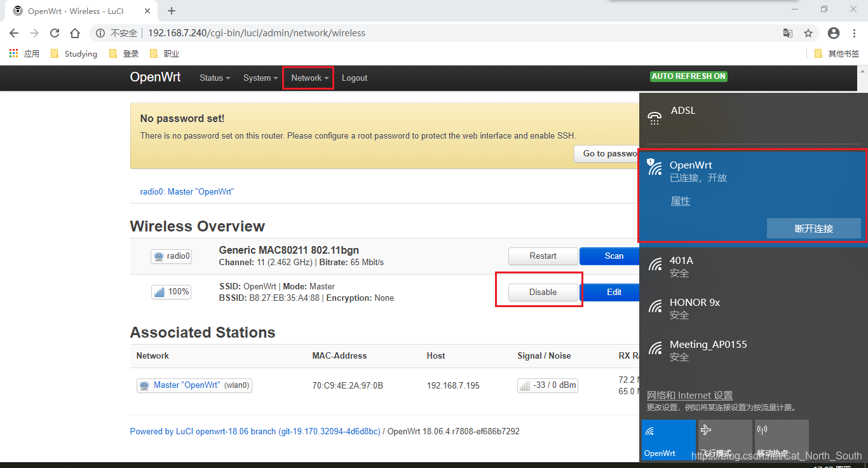
Task: Select the HONOR 9x Wi-Fi network
Action: click(x=753, y=309)
